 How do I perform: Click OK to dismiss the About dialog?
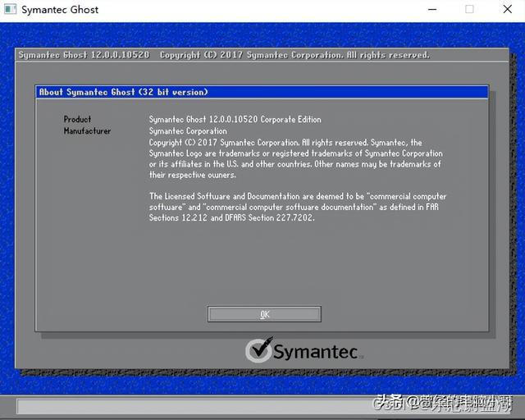coord(264,314)
